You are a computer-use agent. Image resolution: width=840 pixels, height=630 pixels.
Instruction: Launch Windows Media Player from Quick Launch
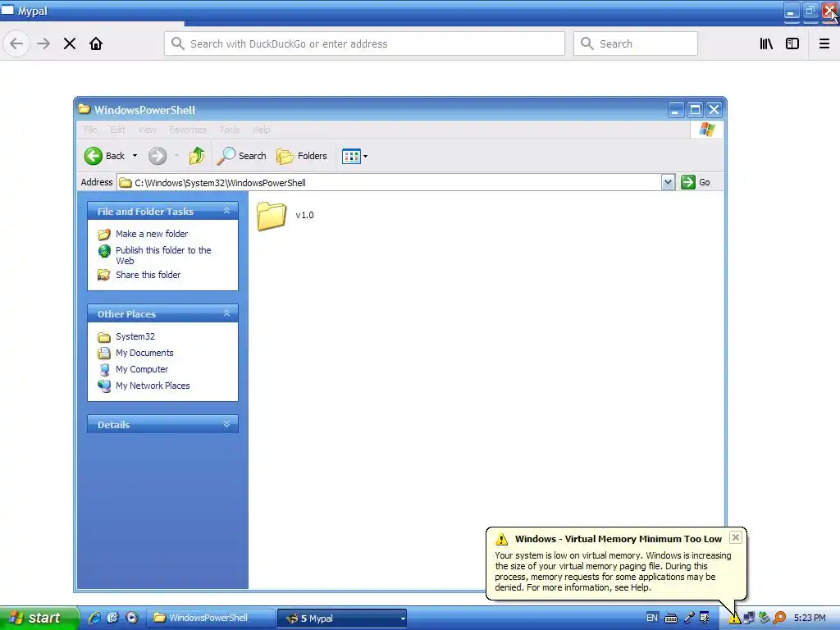(x=131, y=618)
